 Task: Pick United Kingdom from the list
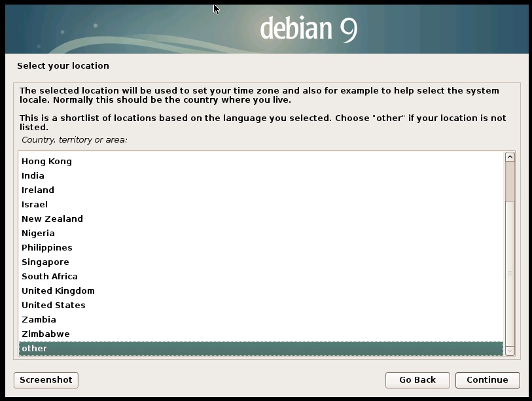[x=58, y=290]
